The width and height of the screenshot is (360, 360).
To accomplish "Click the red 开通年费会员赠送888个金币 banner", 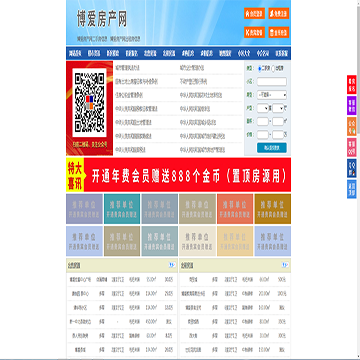I will [x=178, y=175].
